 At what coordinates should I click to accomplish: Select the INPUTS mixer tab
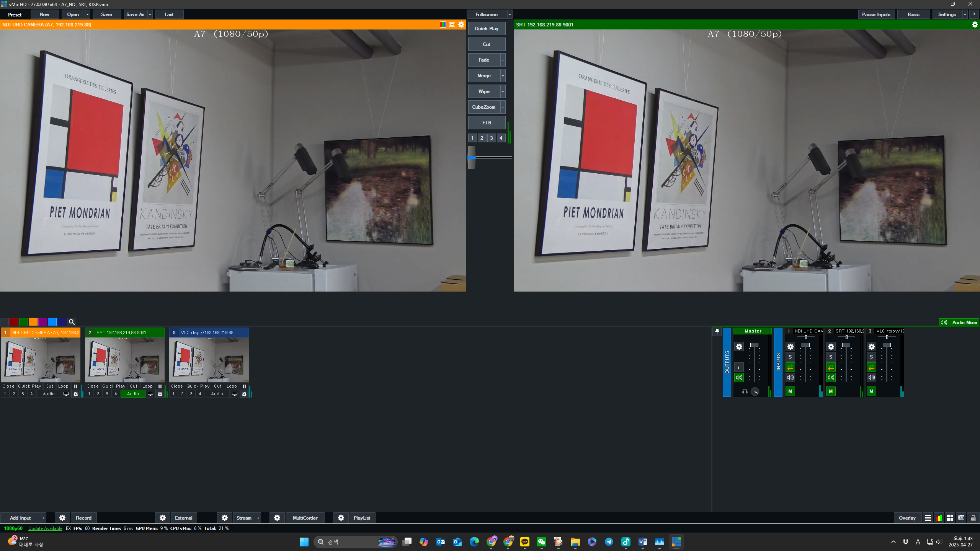[x=778, y=362]
